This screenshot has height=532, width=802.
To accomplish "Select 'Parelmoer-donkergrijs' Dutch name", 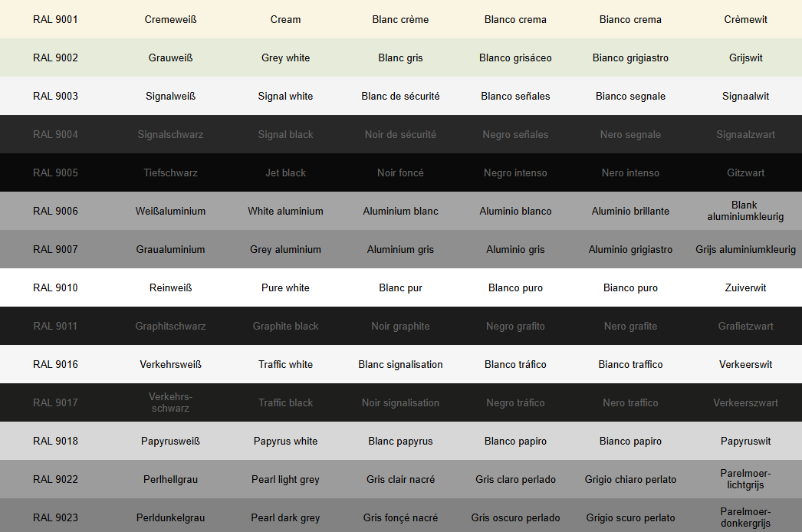I will (x=745, y=517).
